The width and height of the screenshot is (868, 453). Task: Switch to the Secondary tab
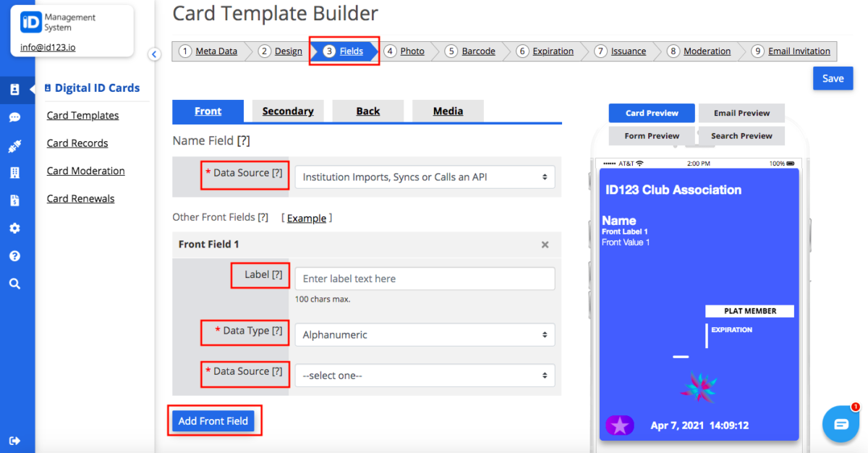point(288,111)
